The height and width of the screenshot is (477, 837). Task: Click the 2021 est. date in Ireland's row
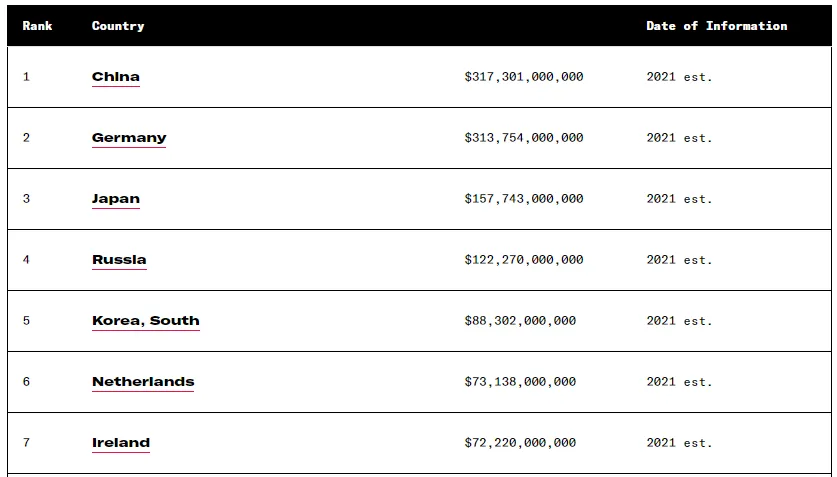click(679, 443)
